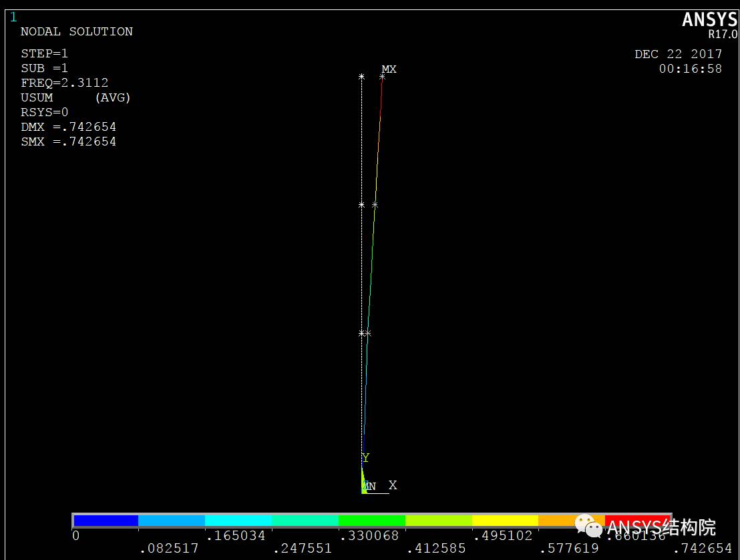Click the SUB =1 label
The width and height of the screenshot is (740, 560).
click(44, 68)
